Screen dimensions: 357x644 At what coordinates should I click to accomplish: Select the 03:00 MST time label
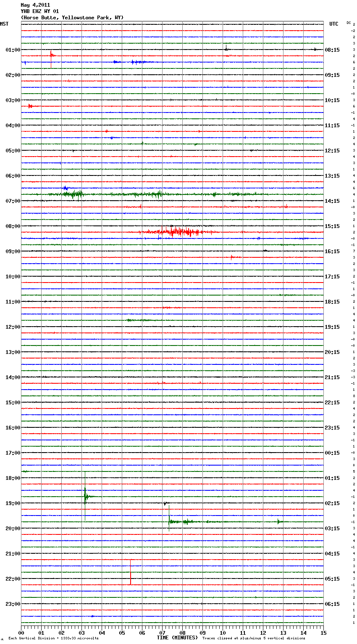13,100
